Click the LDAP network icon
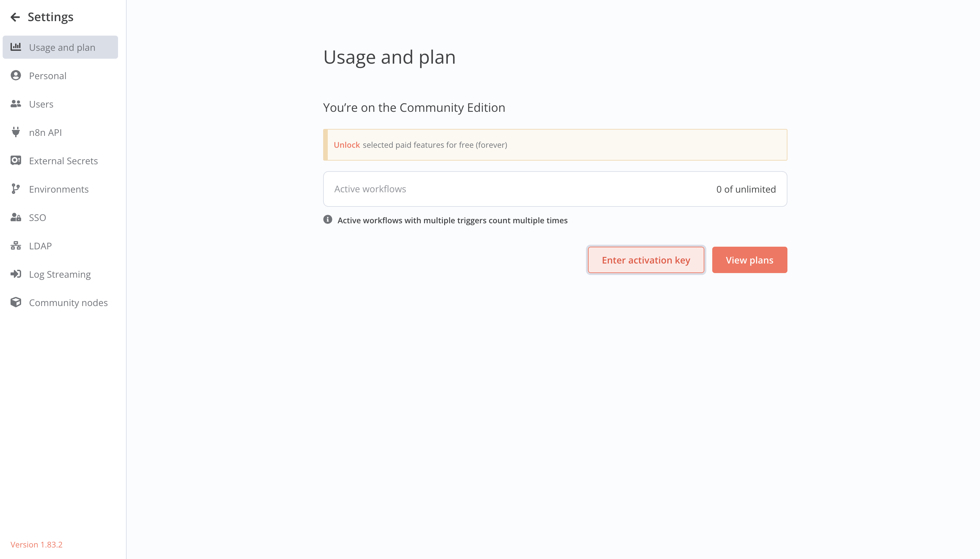Viewport: 980px width, 559px height. click(16, 246)
